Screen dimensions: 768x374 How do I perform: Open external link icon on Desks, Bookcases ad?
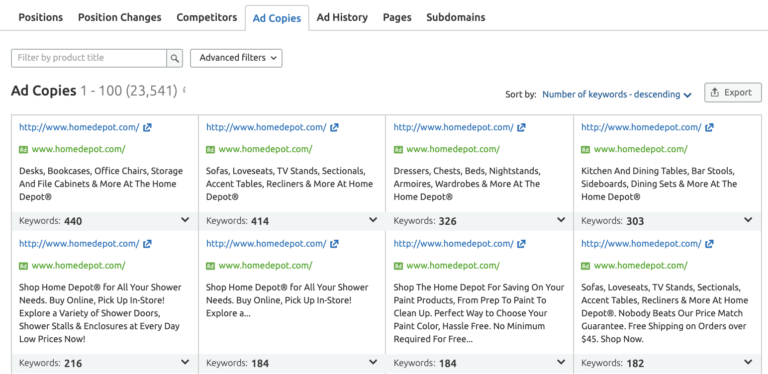[x=147, y=127]
